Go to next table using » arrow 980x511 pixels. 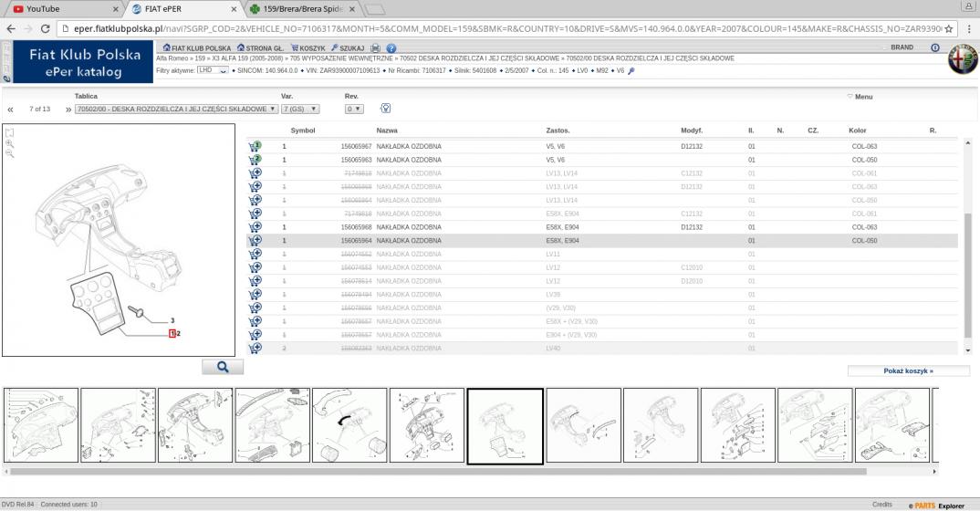coord(68,109)
